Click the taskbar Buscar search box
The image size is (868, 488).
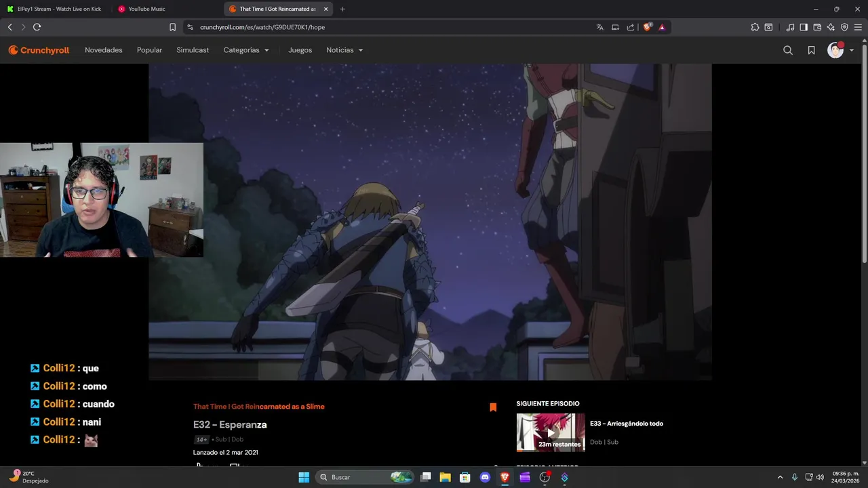[x=365, y=477]
